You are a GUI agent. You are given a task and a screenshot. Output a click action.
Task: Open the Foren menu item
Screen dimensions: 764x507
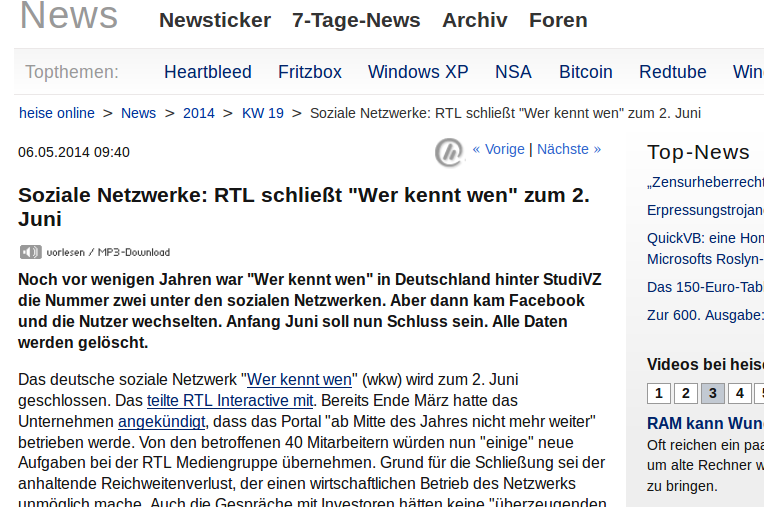pyautogui.click(x=558, y=20)
